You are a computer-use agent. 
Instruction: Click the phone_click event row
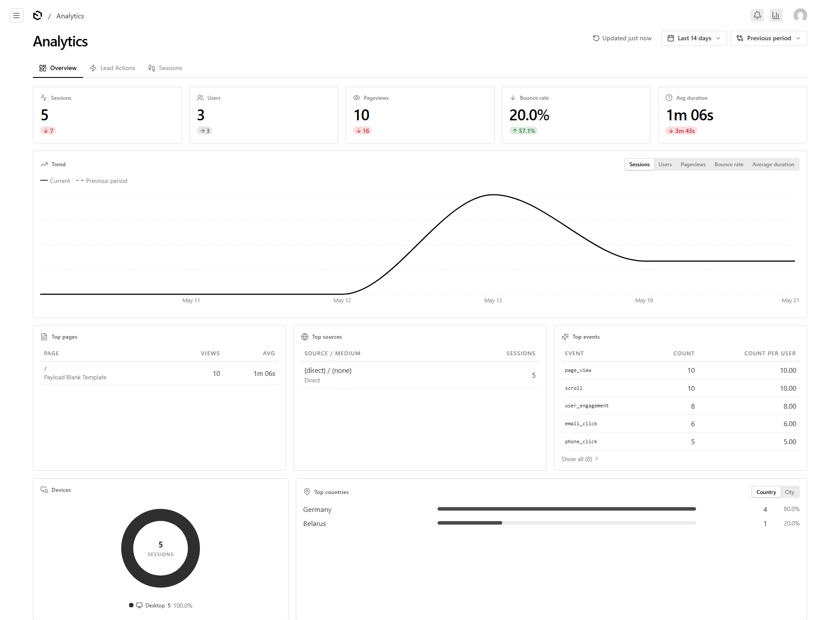680,441
